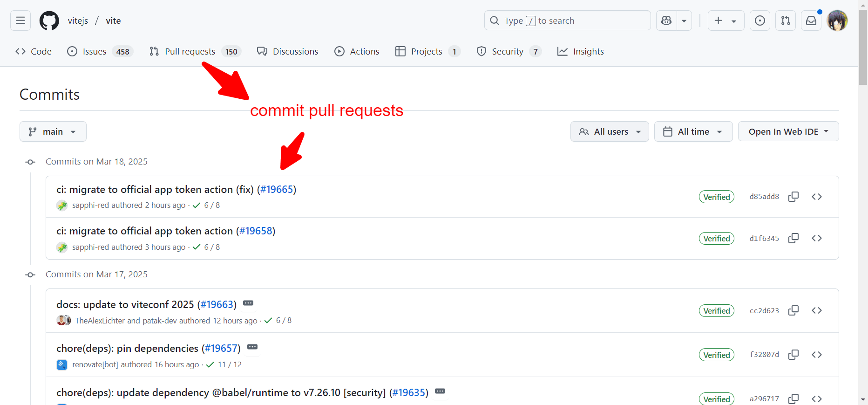Open the All time date filter
Image resolution: width=868 pixels, height=405 pixels.
coord(693,131)
